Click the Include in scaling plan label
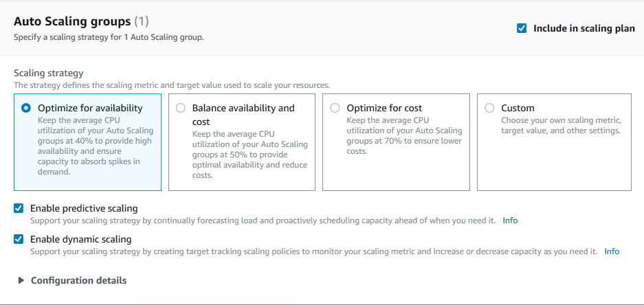This screenshot has width=644, height=305. point(584,28)
